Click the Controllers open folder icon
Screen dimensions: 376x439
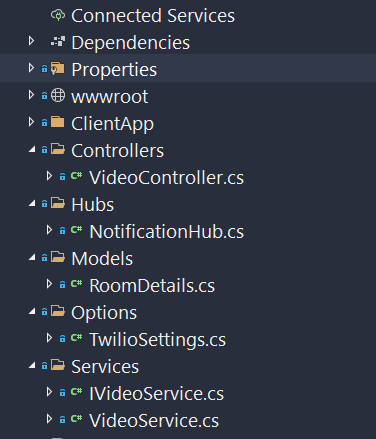pyautogui.click(x=58, y=149)
